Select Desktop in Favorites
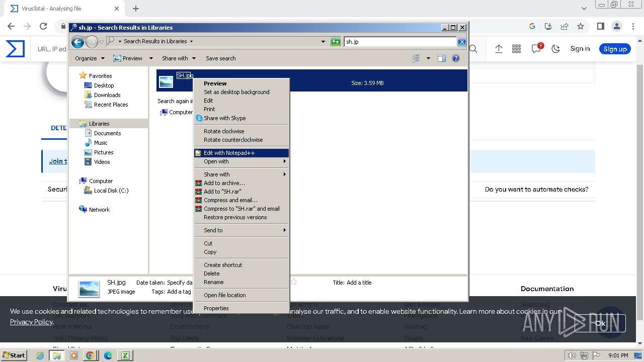Viewport: 644px width, 362px height. [104, 85]
